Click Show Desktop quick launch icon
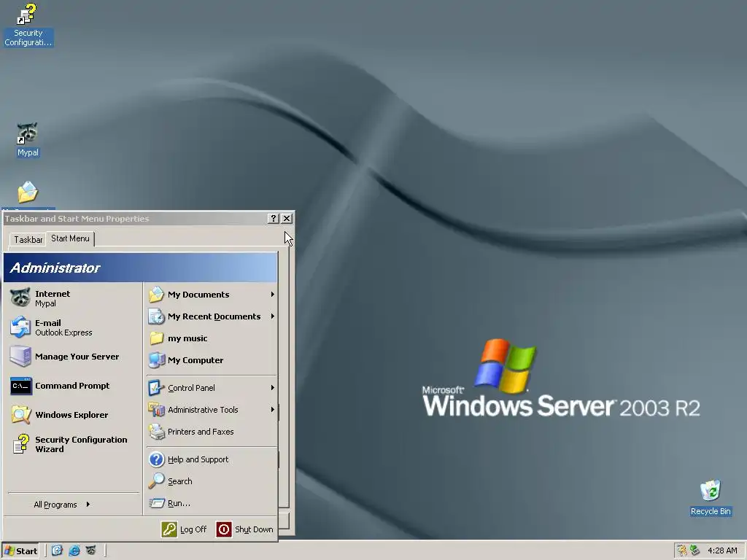This screenshot has height=560, width=747. tap(57, 551)
